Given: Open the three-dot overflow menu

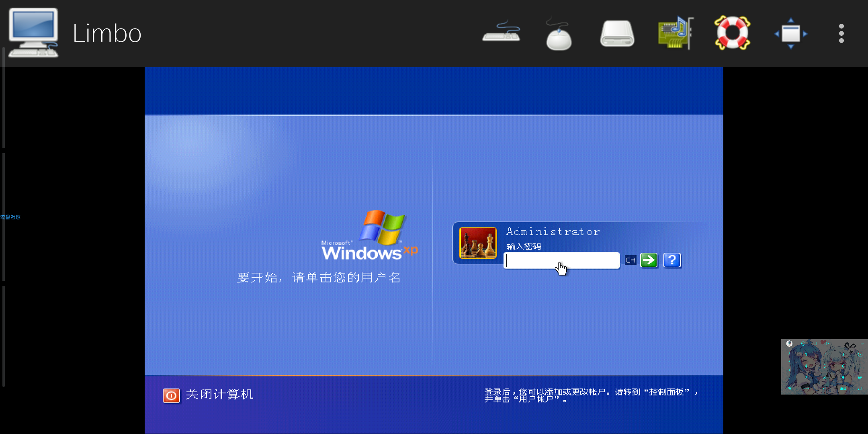Looking at the screenshot, I should pyautogui.click(x=841, y=33).
